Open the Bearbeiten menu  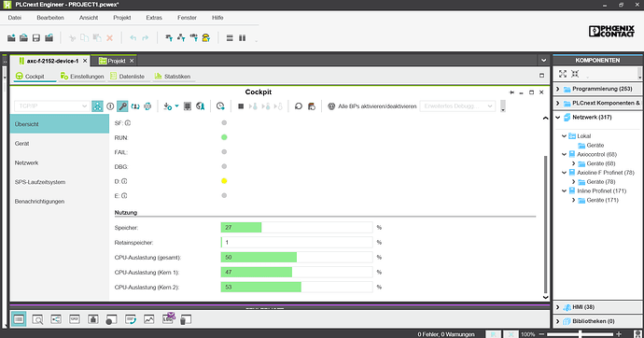click(50, 18)
